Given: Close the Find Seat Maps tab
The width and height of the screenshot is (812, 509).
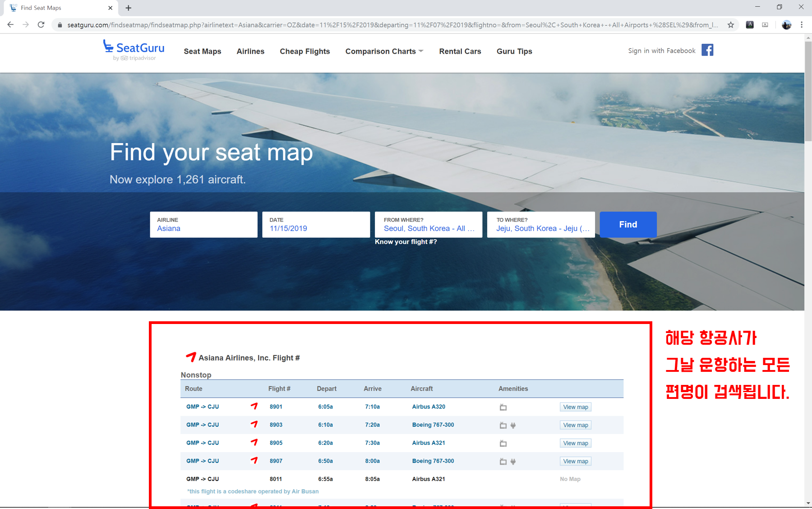Looking at the screenshot, I should [x=111, y=8].
